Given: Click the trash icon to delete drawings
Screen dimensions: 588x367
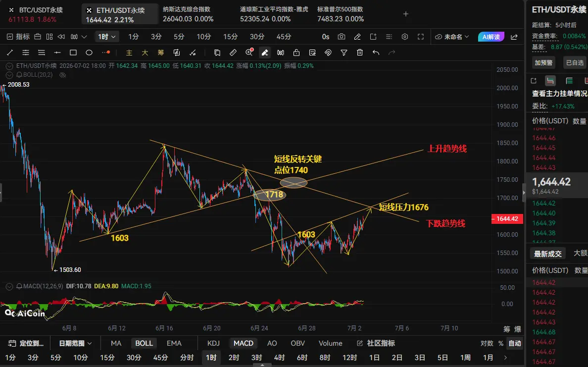Looking at the screenshot, I should point(360,52).
